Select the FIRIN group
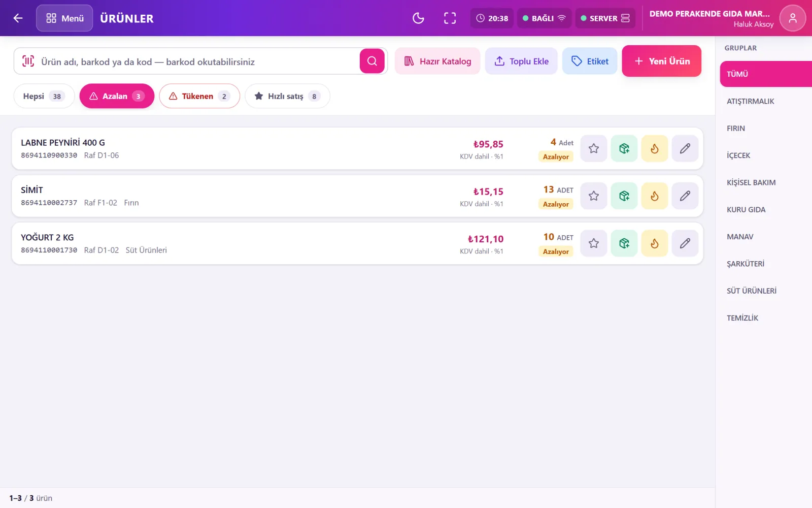The height and width of the screenshot is (508, 812). pyautogui.click(x=766, y=128)
